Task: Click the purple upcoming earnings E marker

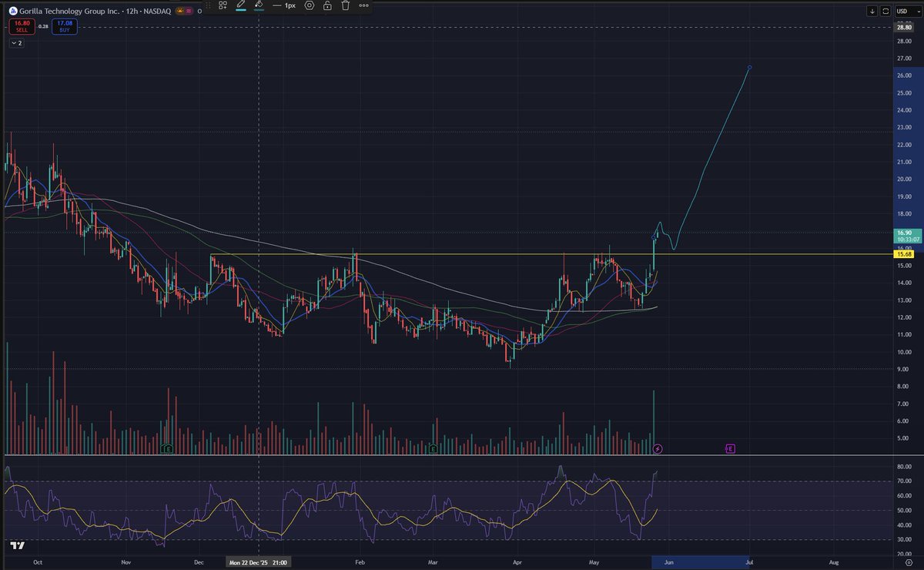Action: click(x=730, y=448)
